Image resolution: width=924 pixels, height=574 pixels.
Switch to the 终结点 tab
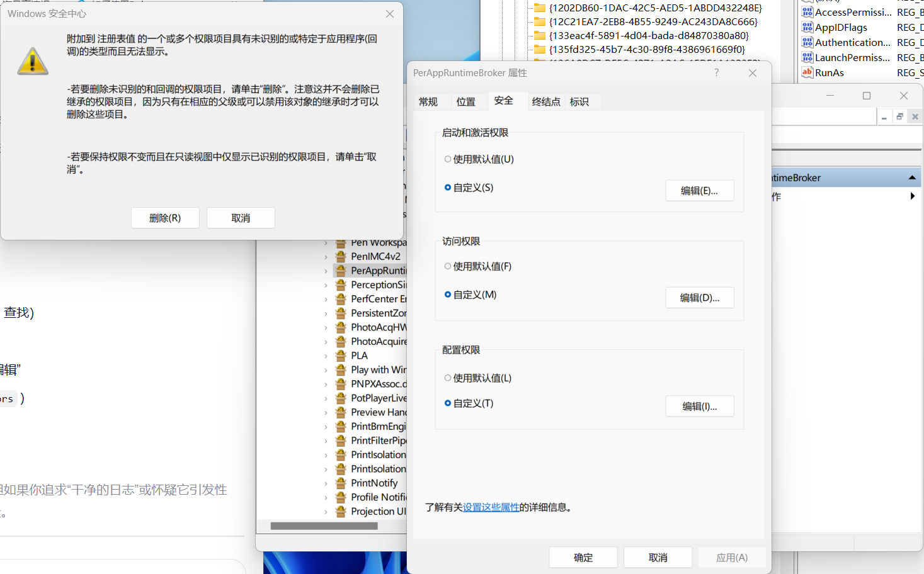(545, 101)
